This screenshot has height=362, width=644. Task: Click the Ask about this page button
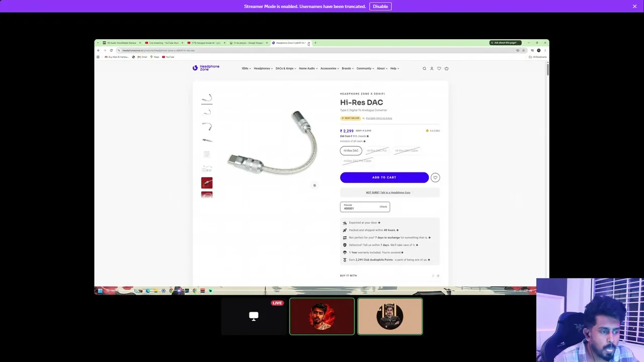tap(505, 43)
